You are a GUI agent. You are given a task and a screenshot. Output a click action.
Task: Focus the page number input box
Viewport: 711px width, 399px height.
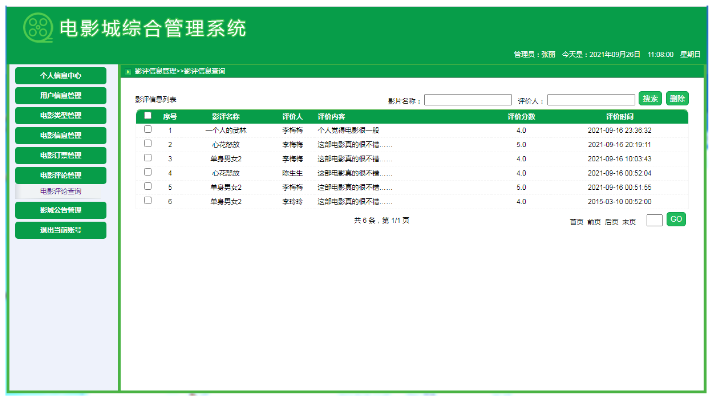click(x=654, y=220)
